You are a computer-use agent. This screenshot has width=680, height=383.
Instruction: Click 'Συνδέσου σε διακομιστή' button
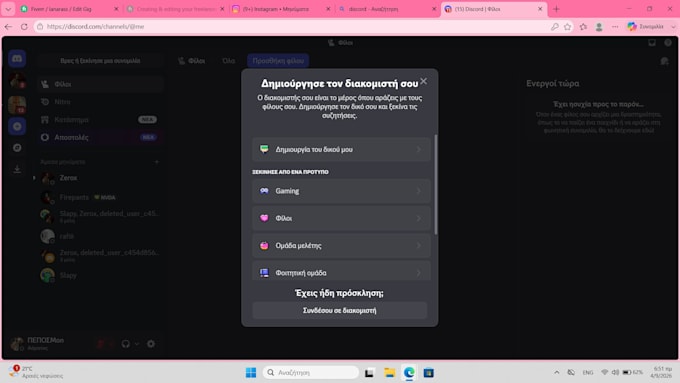click(x=340, y=311)
